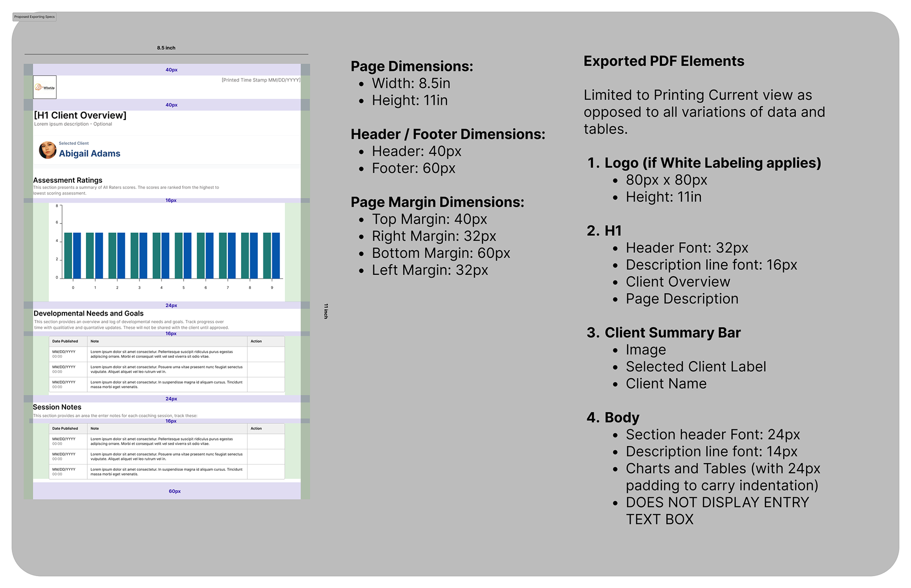Click the client name 'Abigail Adams'
This screenshot has width=911, height=588.
pyautogui.click(x=90, y=153)
